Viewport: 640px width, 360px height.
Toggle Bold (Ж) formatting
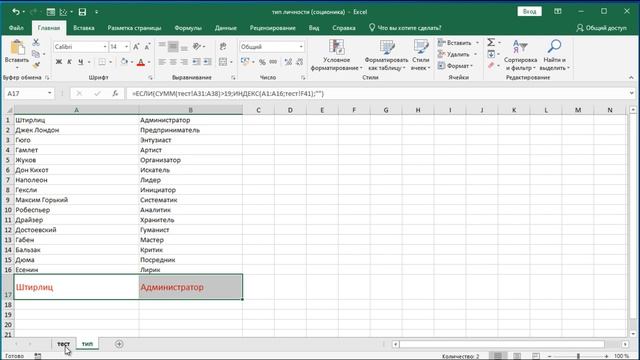click(x=58, y=62)
